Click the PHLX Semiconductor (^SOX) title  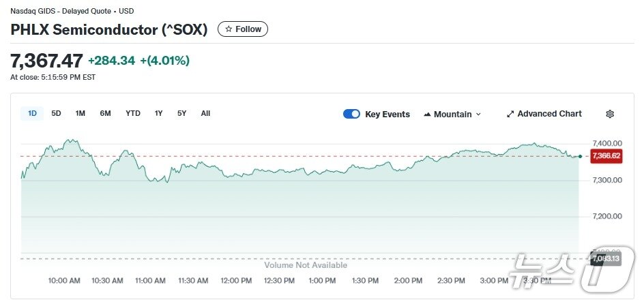click(x=109, y=29)
